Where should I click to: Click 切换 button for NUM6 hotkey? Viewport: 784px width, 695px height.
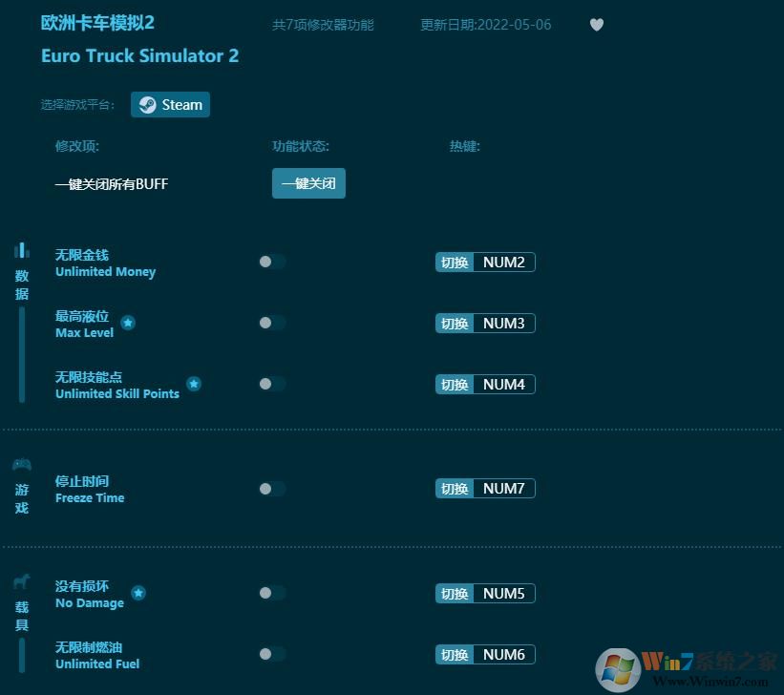[x=455, y=655]
